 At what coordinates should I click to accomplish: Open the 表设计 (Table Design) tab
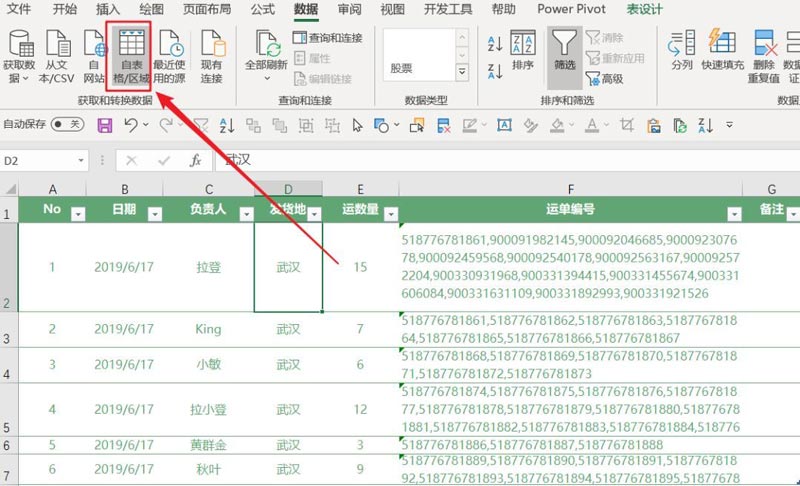tap(644, 9)
